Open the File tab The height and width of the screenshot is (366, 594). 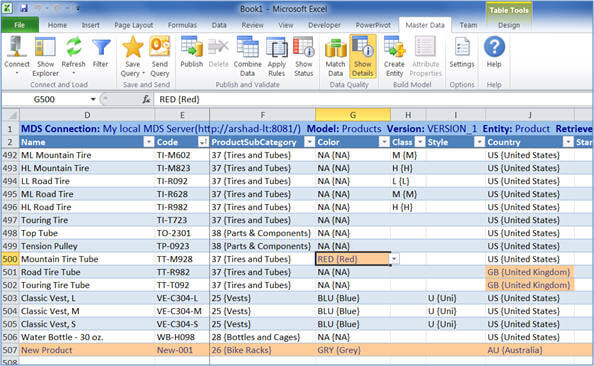coord(20,25)
